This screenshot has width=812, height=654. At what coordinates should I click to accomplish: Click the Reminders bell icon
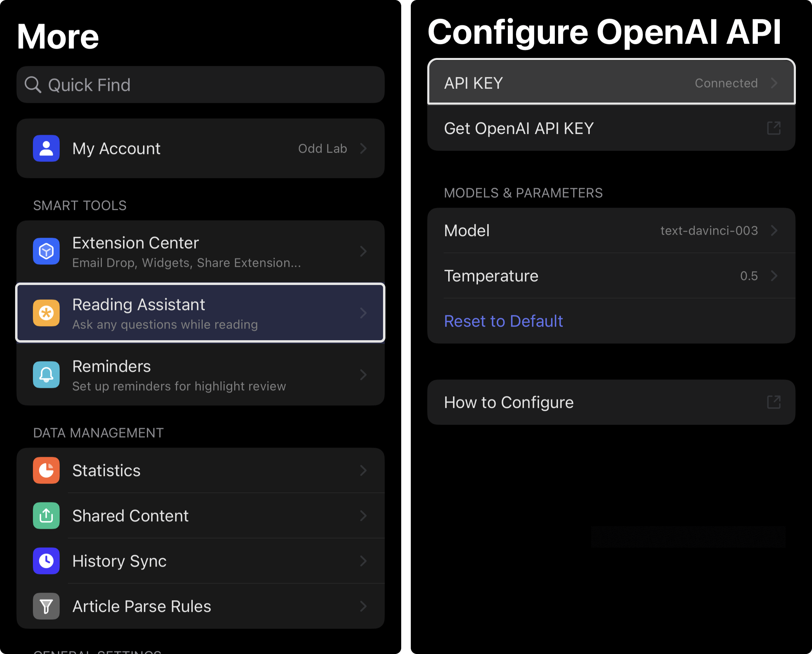(x=46, y=375)
